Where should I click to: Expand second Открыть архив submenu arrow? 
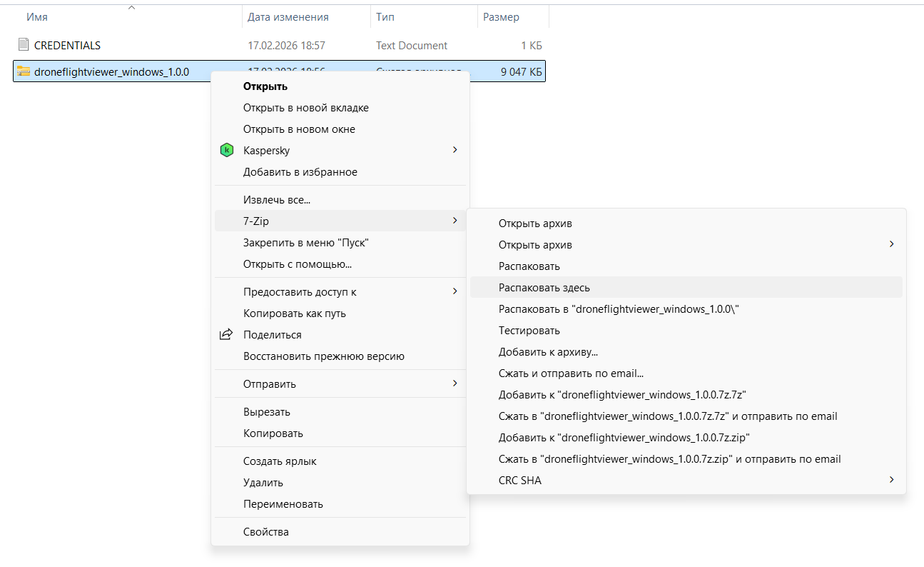click(x=891, y=244)
